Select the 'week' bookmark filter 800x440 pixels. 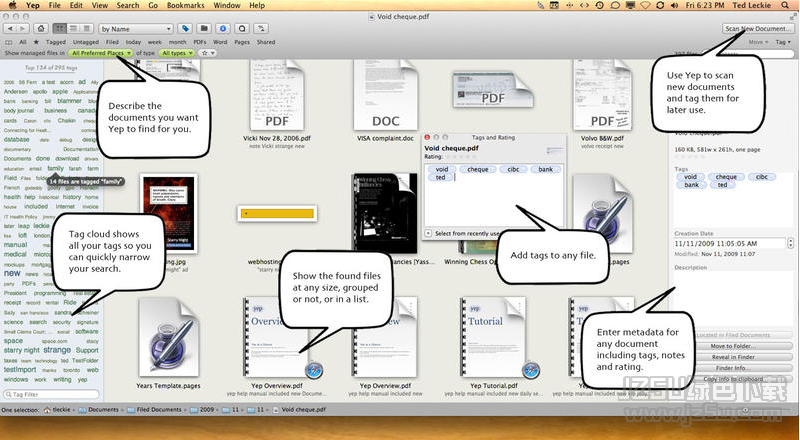155,42
